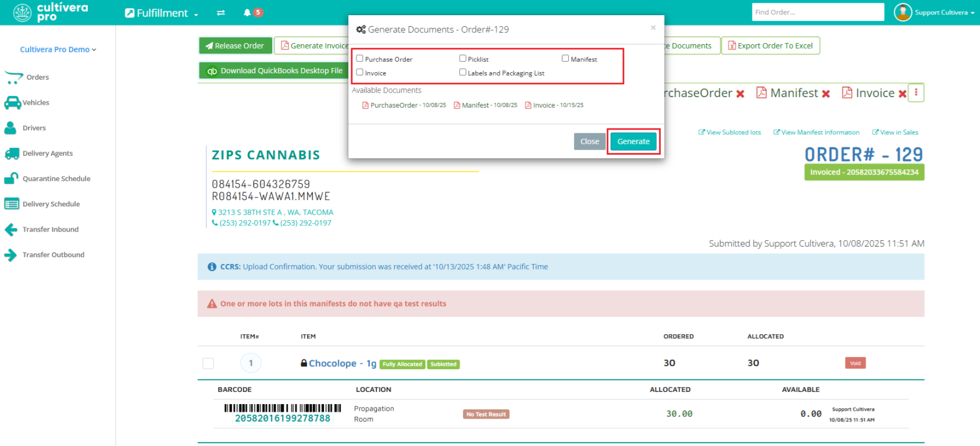Open Transfer Inbound left arrow icon

click(11, 230)
